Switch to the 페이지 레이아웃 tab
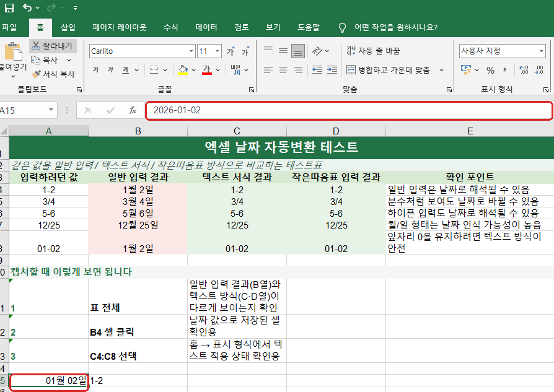Viewport: 554px width, 392px height. pyautogui.click(x=120, y=27)
